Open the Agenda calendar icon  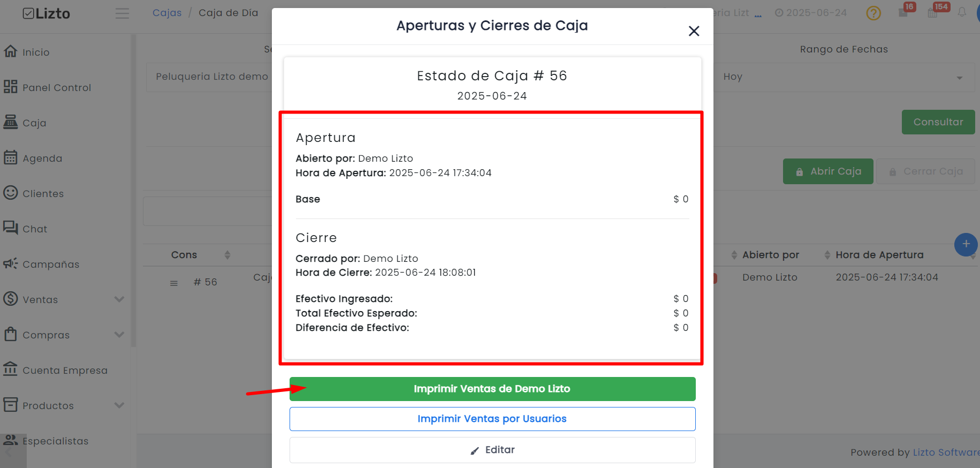[x=10, y=157]
